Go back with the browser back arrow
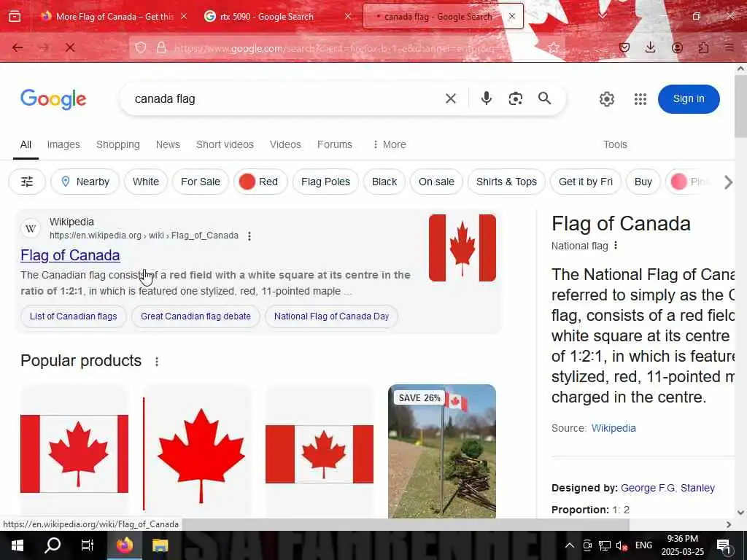747x560 pixels. click(x=18, y=47)
